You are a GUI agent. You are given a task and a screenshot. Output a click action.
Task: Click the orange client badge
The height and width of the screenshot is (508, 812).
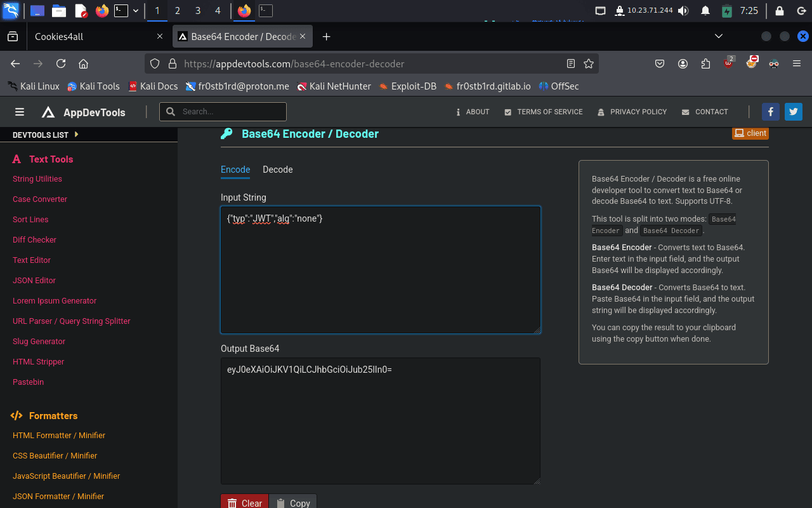[x=750, y=133]
